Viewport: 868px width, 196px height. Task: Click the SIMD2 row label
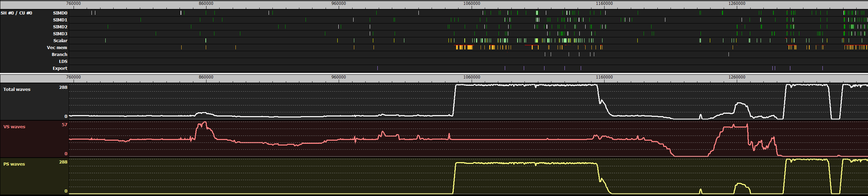tap(60, 27)
